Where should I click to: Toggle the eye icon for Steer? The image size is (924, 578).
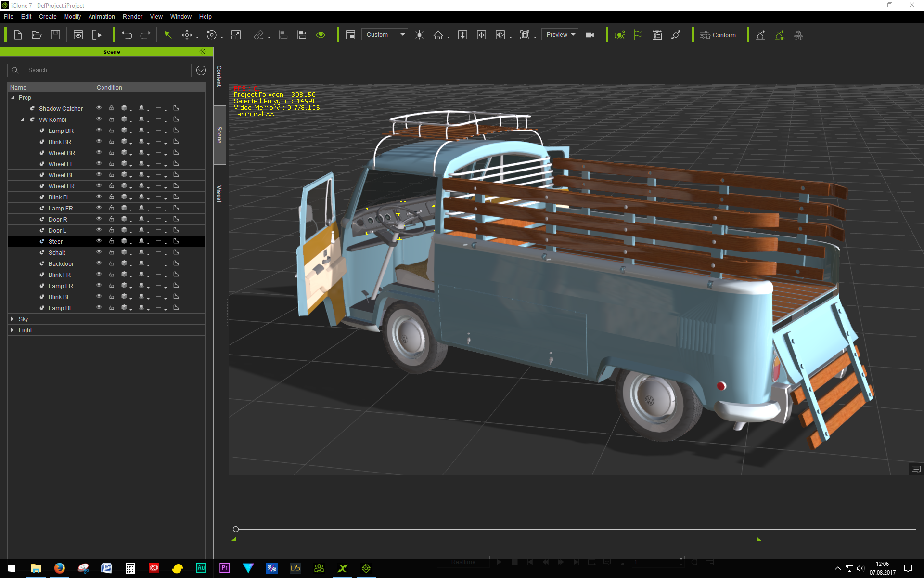[99, 241]
